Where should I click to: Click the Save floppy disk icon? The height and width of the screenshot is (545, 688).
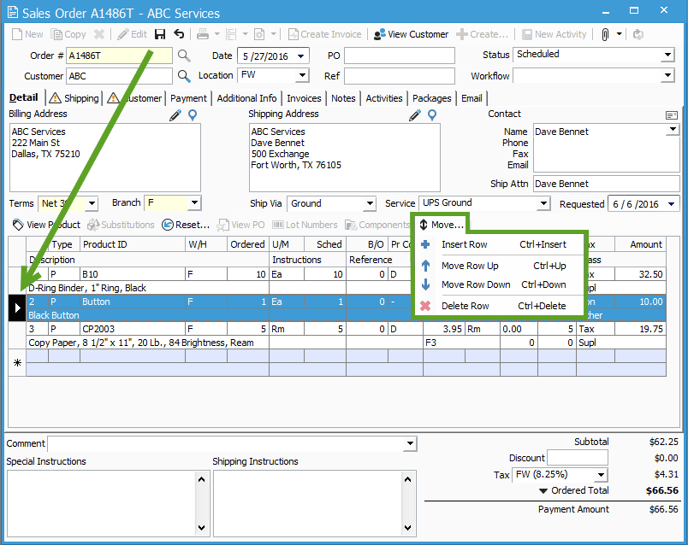[160, 34]
